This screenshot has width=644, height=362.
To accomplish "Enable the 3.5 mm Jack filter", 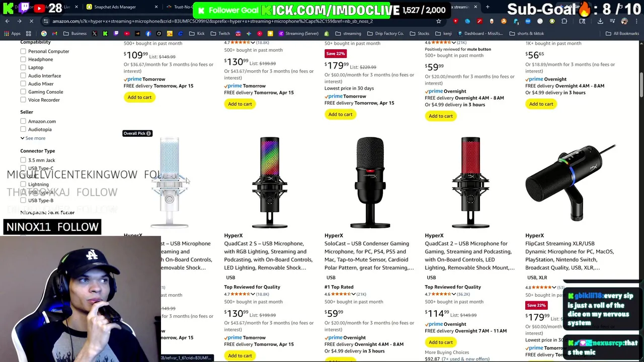I will pos(23,160).
